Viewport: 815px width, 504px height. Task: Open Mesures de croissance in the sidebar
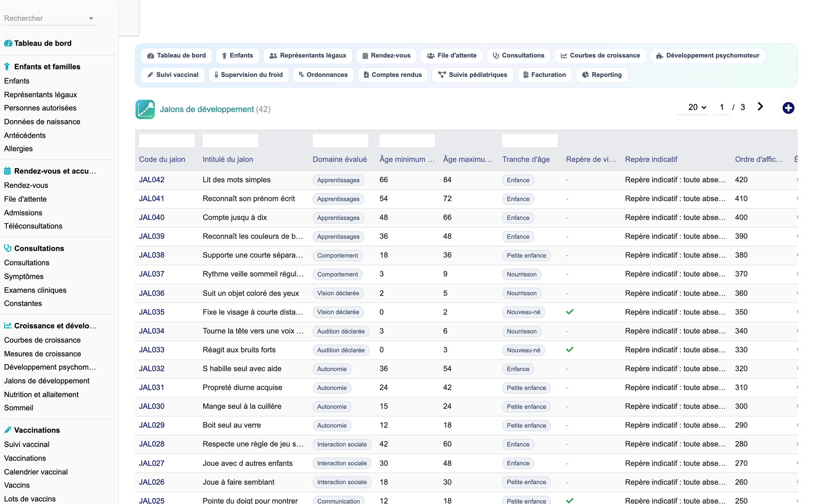pos(43,354)
